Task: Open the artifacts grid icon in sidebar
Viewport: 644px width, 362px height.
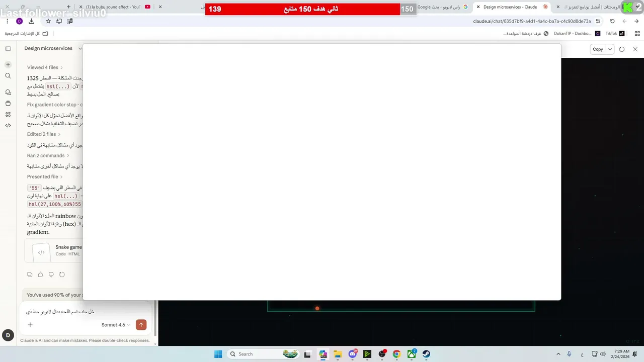Action: [x=8, y=115]
